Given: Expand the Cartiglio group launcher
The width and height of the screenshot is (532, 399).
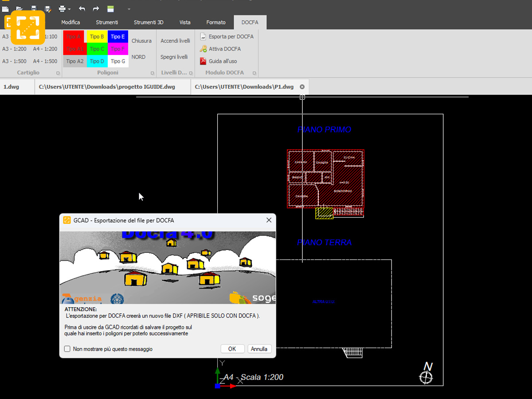Looking at the screenshot, I should pos(58,73).
